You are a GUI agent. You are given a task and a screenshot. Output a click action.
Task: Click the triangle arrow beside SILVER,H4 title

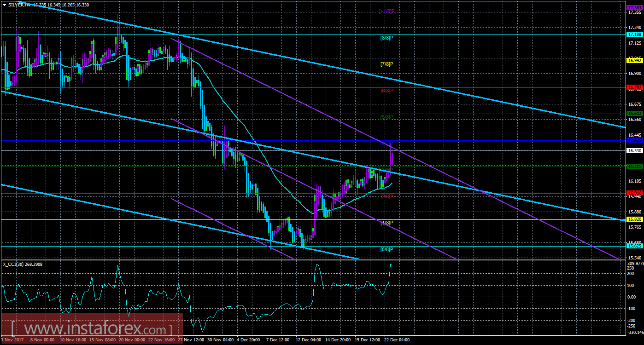[4, 4]
